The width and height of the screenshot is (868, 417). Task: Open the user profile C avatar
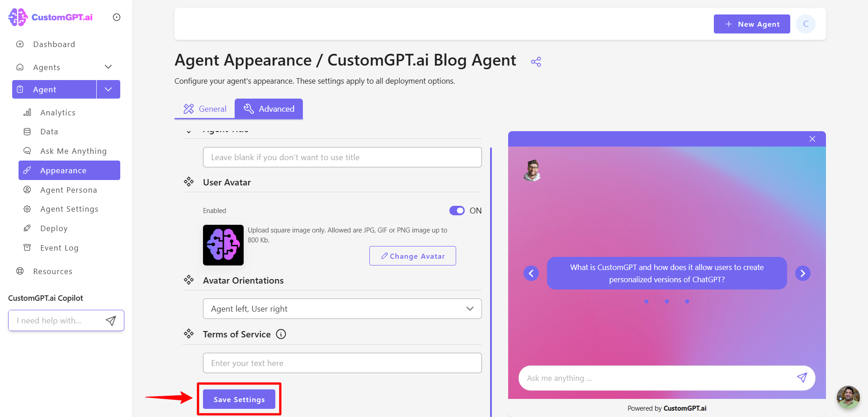tap(806, 24)
